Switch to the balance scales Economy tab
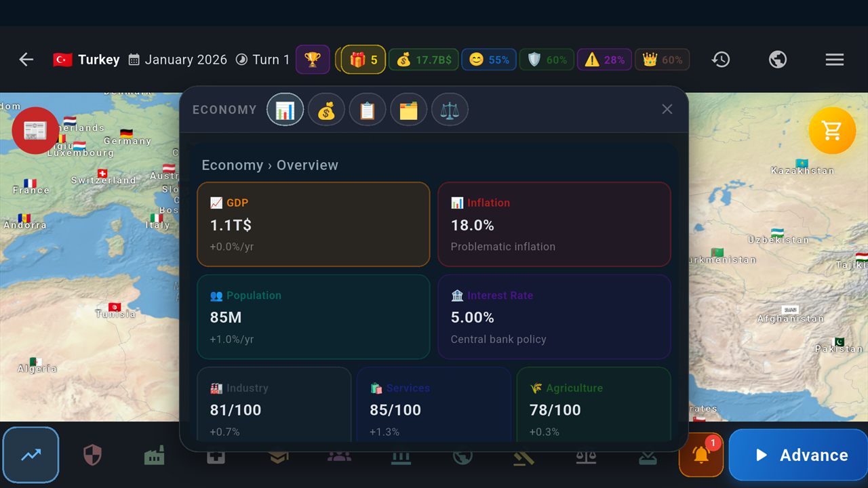The width and height of the screenshot is (868, 488). click(450, 110)
